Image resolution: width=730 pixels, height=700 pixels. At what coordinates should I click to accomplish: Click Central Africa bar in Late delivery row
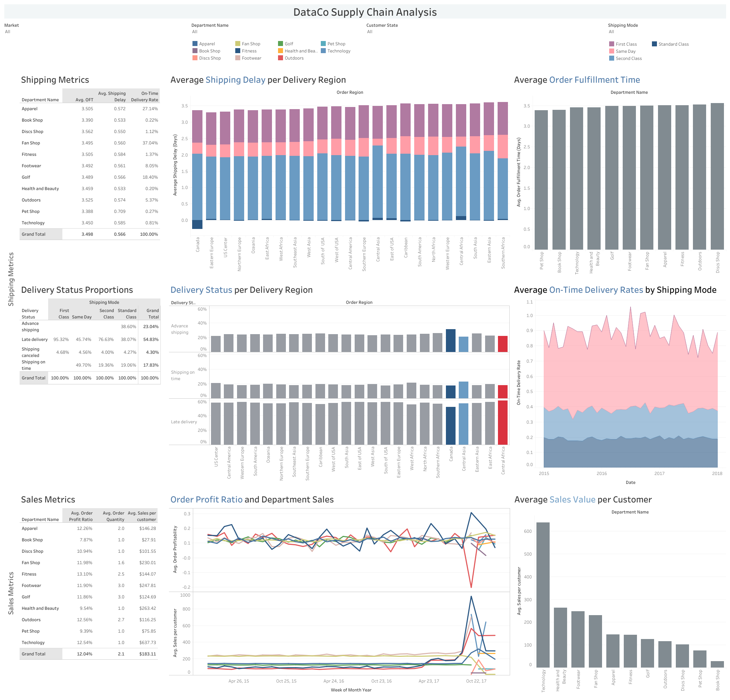point(503,423)
